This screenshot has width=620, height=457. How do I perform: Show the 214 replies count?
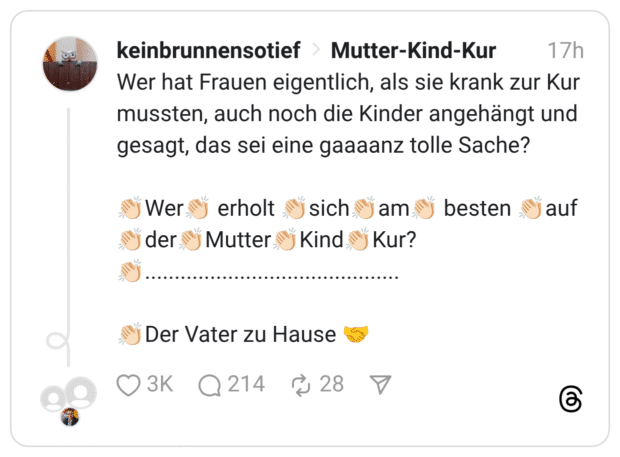click(x=245, y=385)
